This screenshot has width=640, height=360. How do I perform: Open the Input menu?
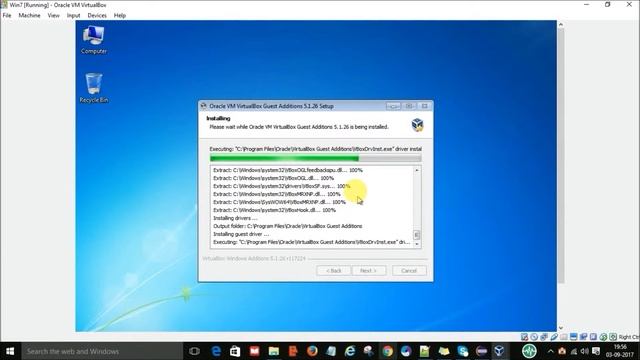[x=73, y=16]
